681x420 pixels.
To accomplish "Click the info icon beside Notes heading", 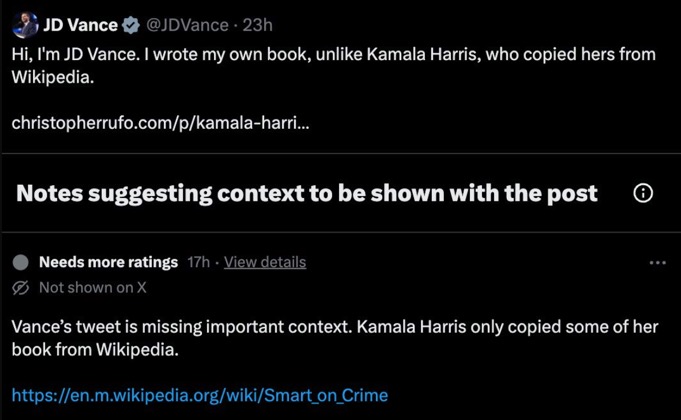I will pos(643,193).
